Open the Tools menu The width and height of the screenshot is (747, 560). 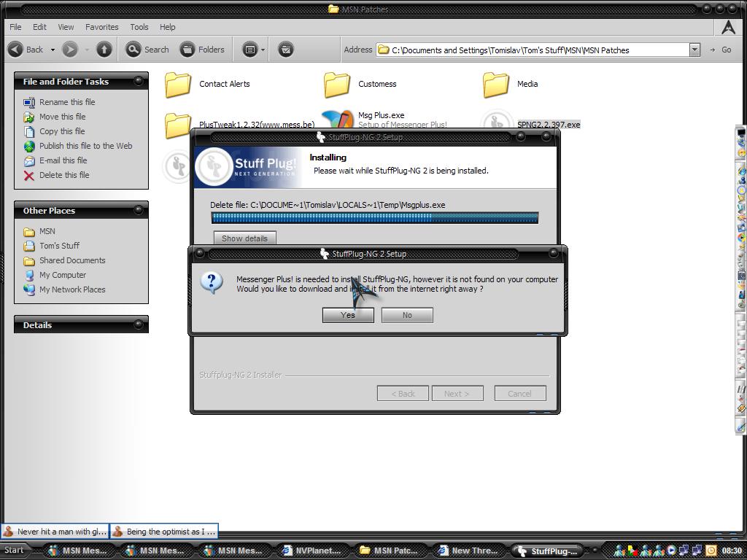click(x=139, y=27)
